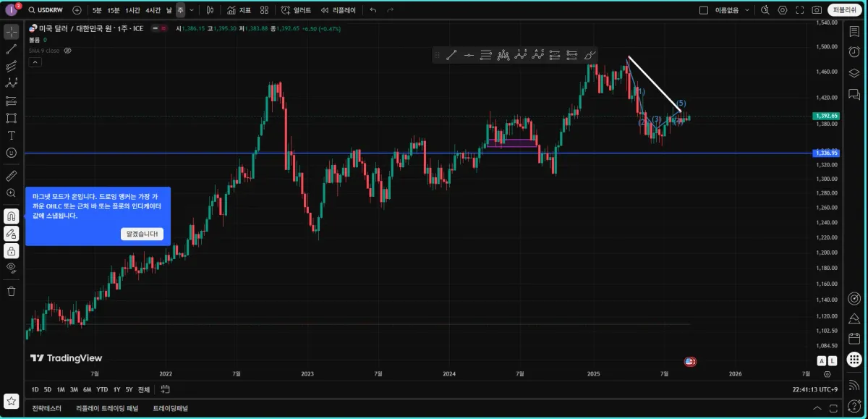Toggle magnet mode in left toolbar

point(12,216)
